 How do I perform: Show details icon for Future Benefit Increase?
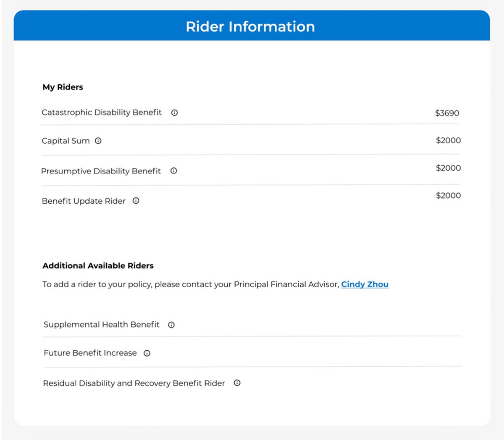(147, 353)
